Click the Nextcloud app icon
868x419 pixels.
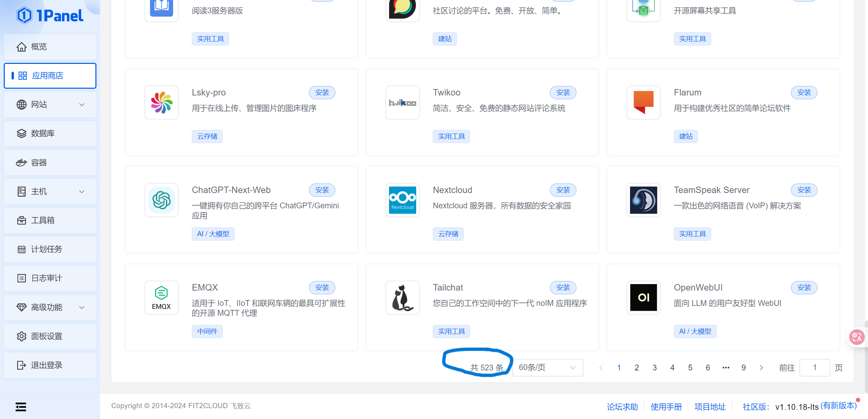click(403, 200)
